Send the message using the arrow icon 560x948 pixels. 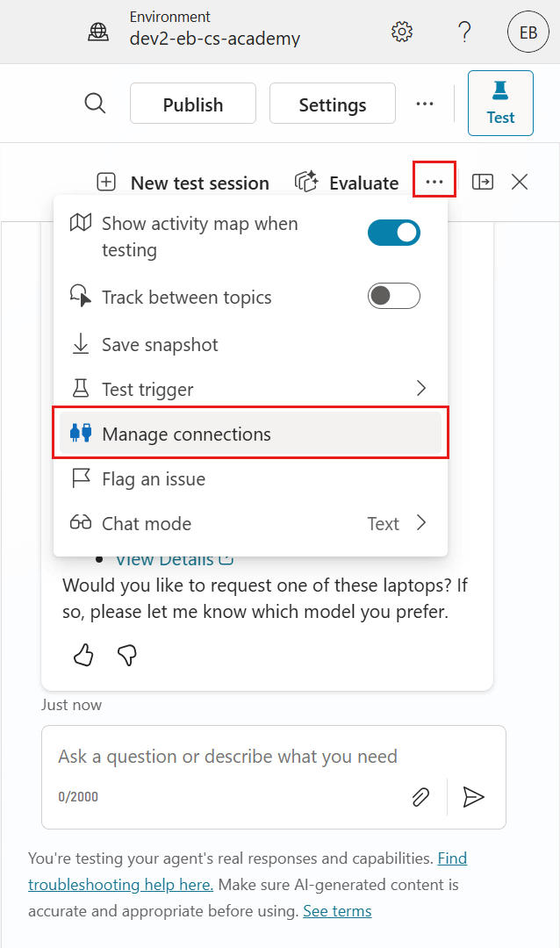pyautogui.click(x=474, y=797)
